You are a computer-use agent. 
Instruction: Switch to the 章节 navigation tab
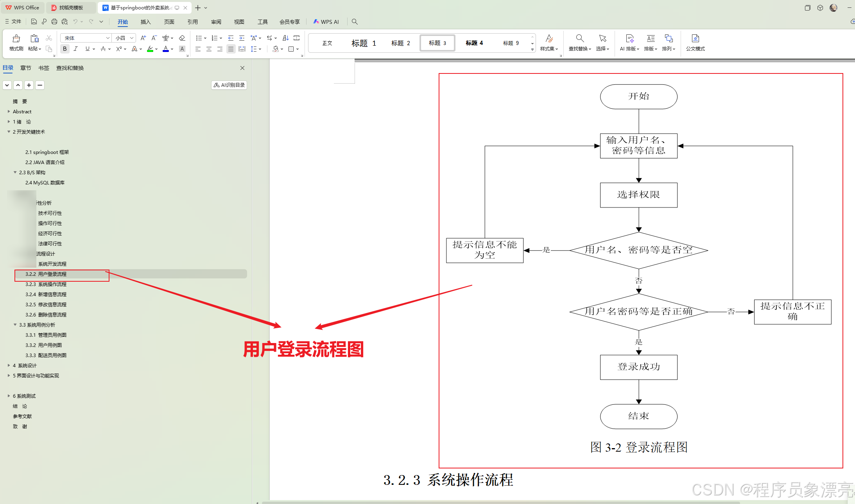(26, 68)
